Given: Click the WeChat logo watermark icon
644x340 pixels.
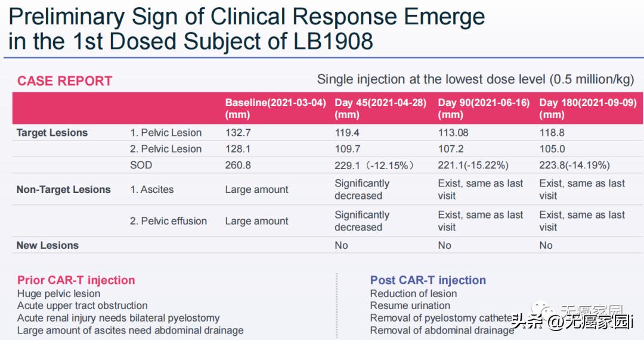Looking at the screenshot, I should [x=541, y=309].
